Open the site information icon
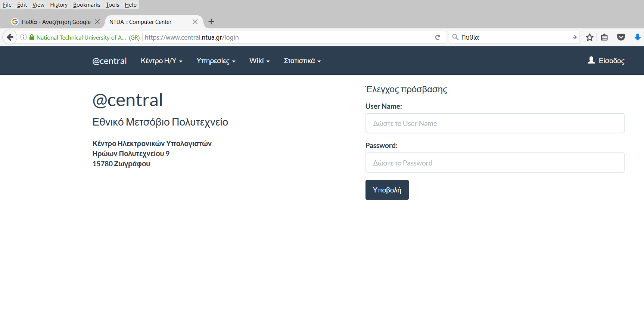The height and width of the screenshot is (315, 644). (x=24, y=37)
